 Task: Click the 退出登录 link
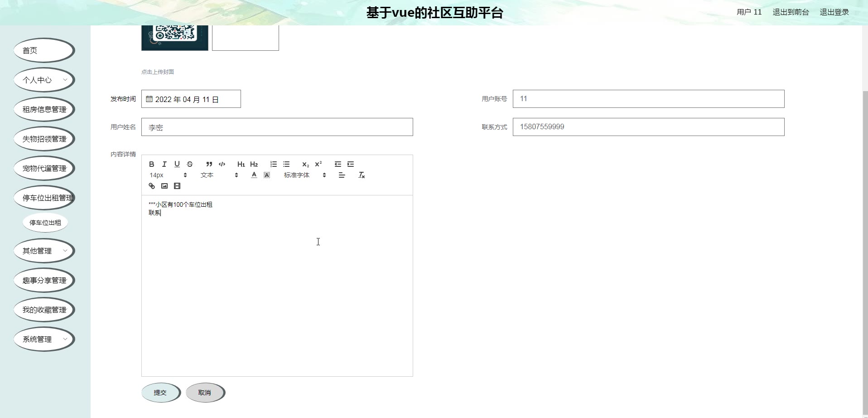tap(834, 12)
